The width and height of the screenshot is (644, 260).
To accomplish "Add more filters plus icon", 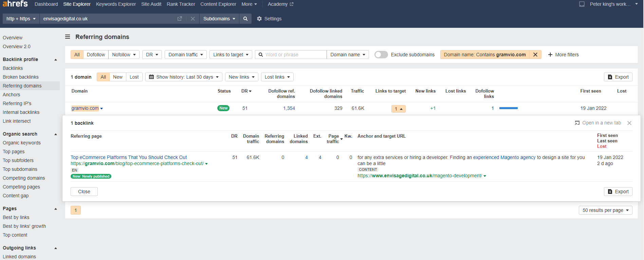I will click(550, 55).
